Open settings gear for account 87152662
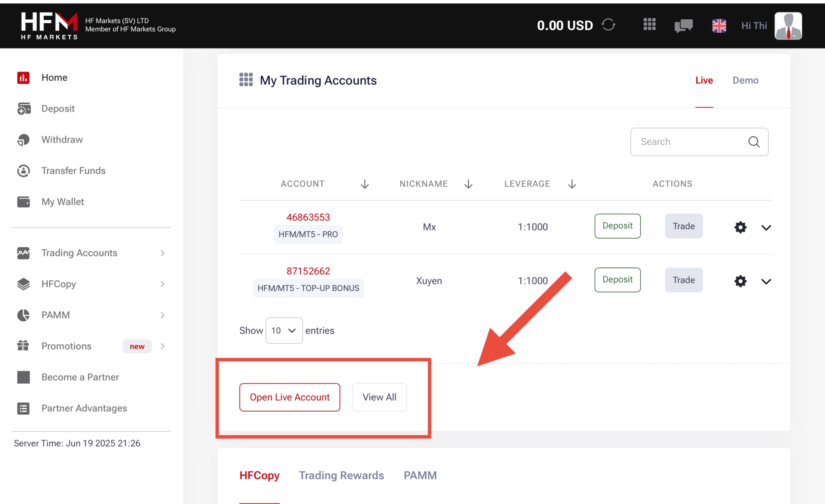Image resolution: width=825 pixels, height=504 pixels. click(740, 281)
